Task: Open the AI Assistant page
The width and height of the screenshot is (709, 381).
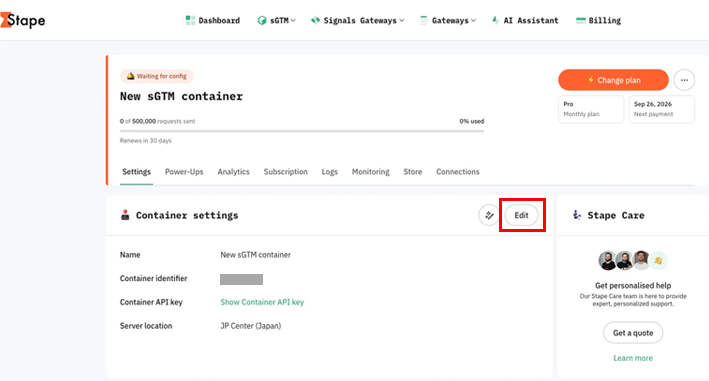Action: pos(525,20)
